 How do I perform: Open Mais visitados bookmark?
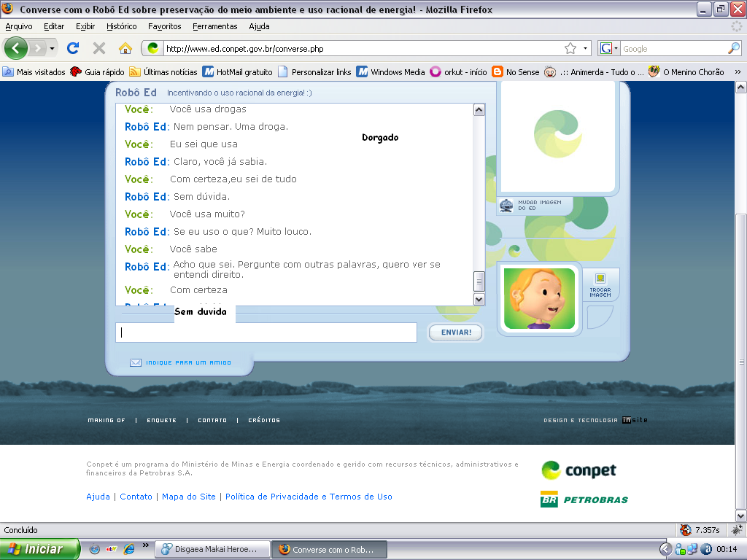(34, 72)
